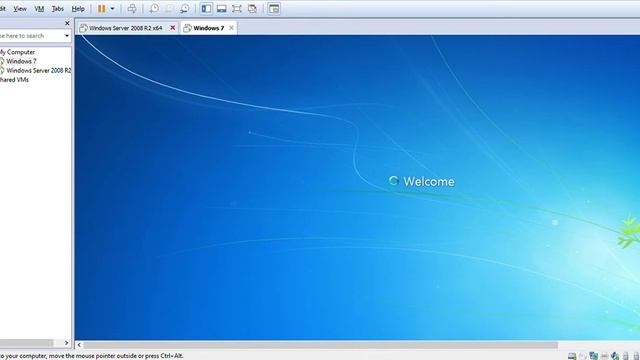
Task: Click the CD/DVD drive status bar icon
Action: (x=583, y=356)
